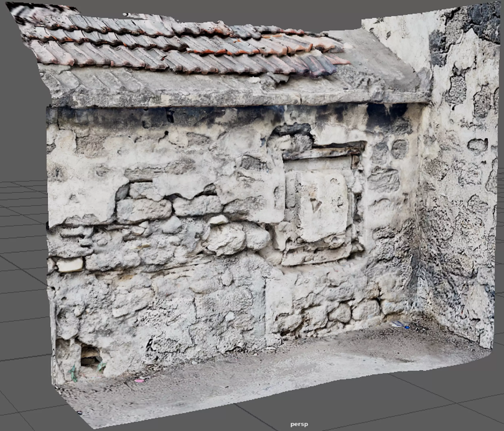Click the pink object on the ground
Viewport: 504px width, 431px height.
pos(139,380)
